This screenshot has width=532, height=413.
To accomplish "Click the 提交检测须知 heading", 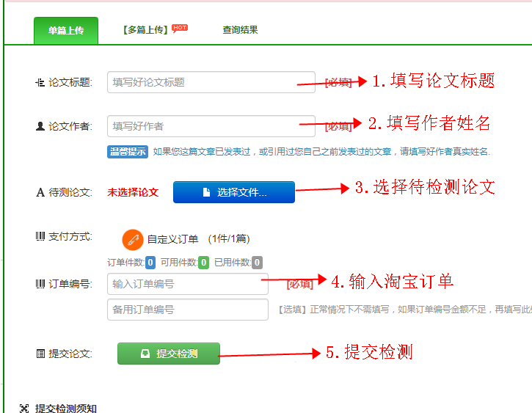I will point(66,408).
